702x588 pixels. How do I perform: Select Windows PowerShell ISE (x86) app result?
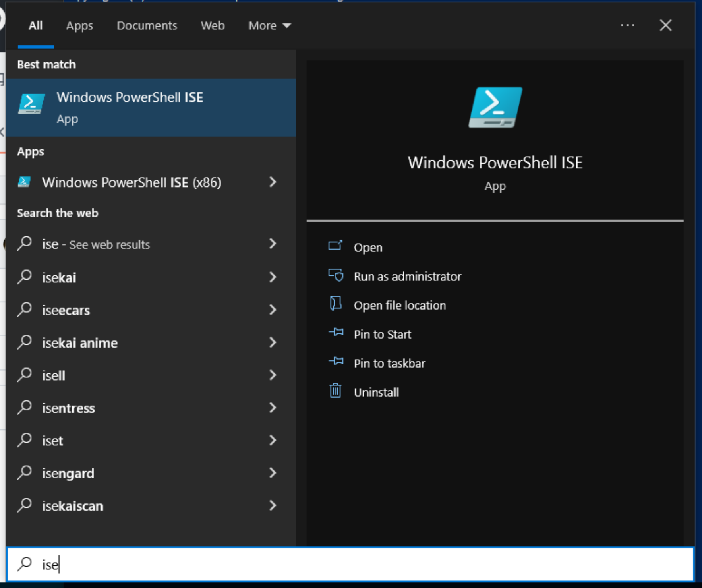(151, 182)
